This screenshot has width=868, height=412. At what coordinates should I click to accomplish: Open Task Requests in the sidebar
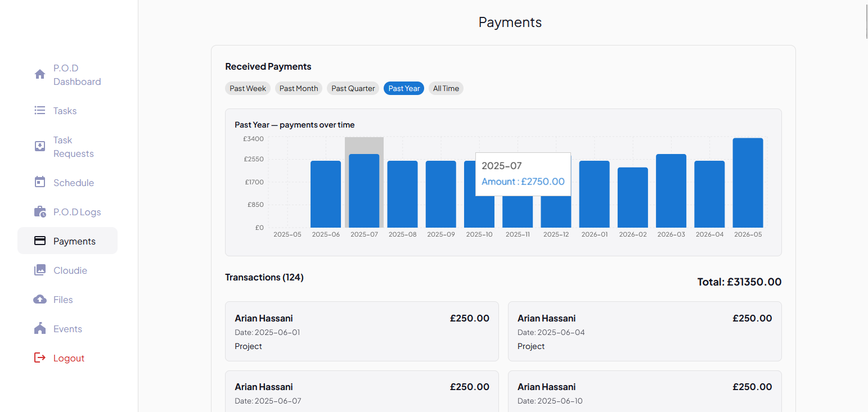[68, 147]
